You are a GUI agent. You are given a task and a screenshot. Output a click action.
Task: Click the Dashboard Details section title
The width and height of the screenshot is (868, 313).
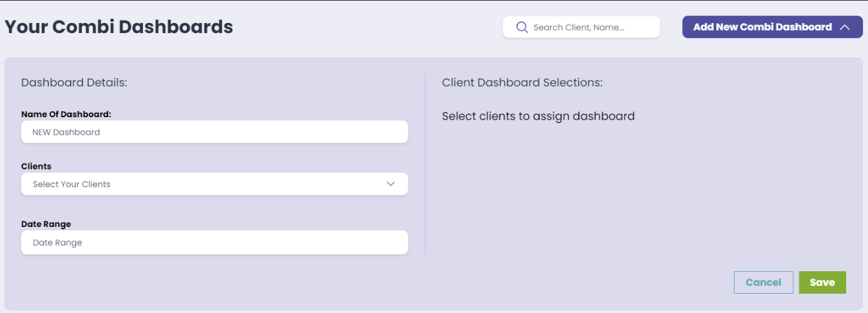click(x=74, y=82)
